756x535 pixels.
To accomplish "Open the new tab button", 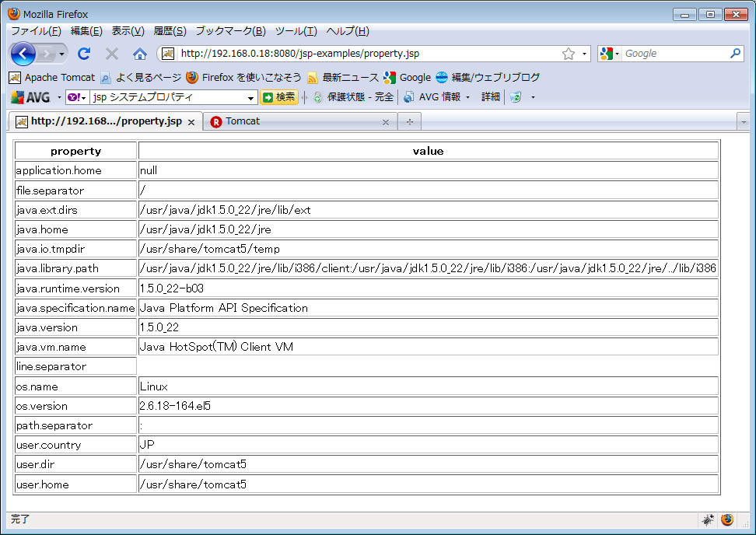I will 409,121.
